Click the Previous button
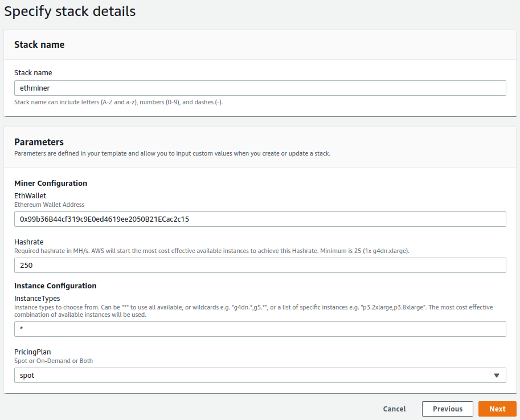The height and width of the screenshot is (420, 520). coord(447,409)
